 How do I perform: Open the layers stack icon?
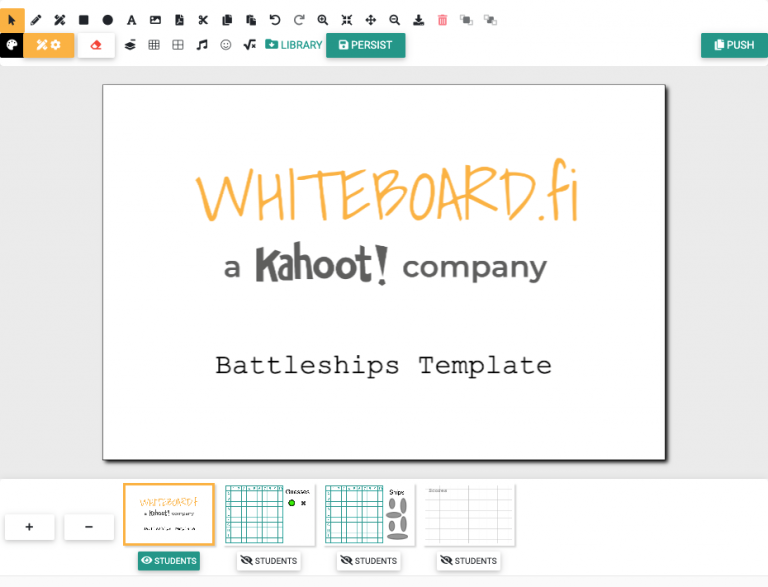130,45
